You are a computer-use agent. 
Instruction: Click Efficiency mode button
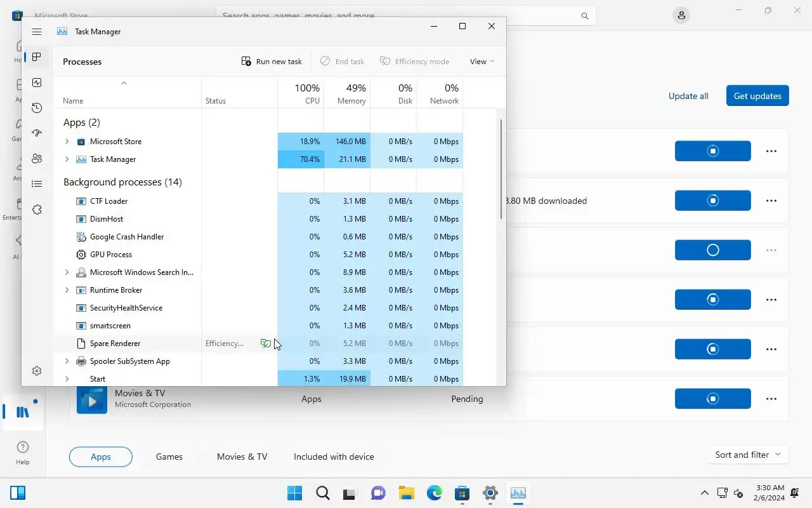(415, 62)
